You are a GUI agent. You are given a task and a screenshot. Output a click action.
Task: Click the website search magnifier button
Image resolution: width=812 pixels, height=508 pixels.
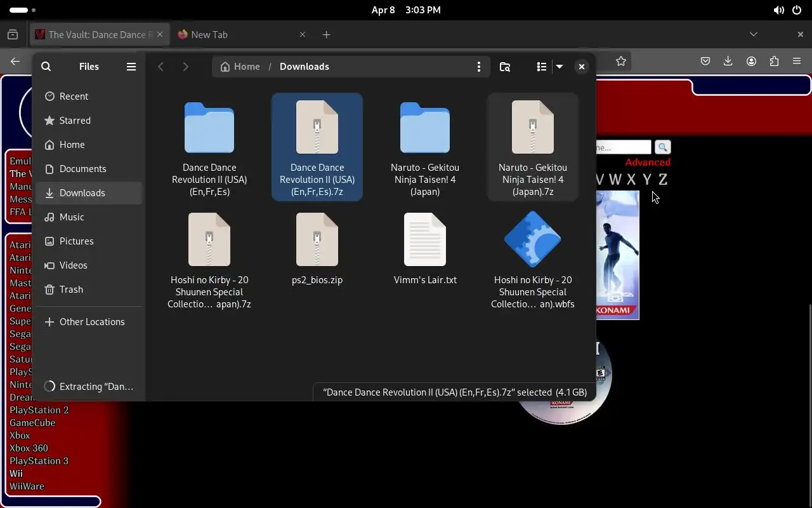(662, 147)
